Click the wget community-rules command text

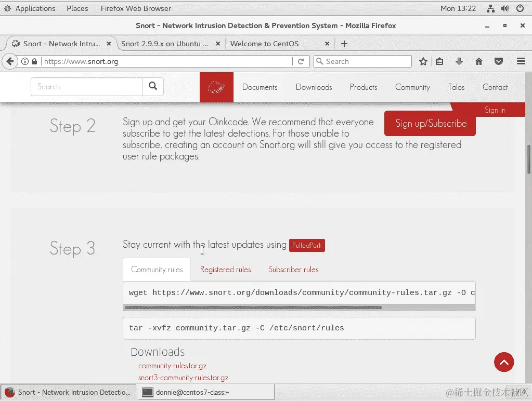coord(301,292)
